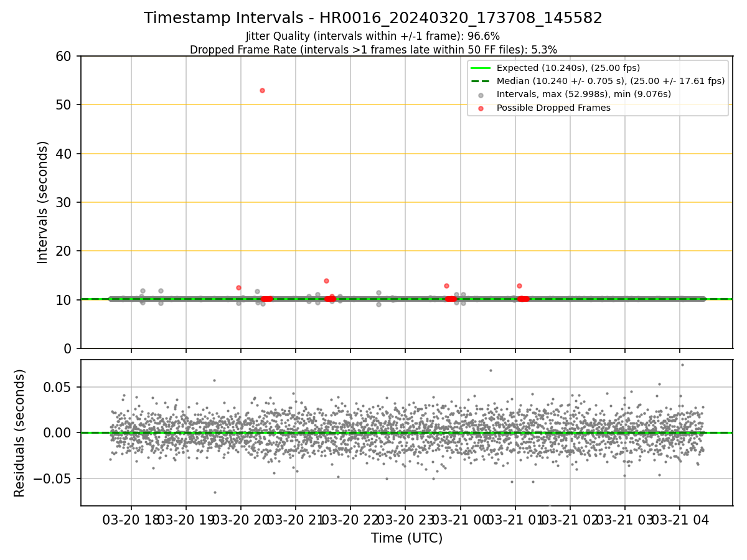Click the 'Time (UTC)' x-axis label
The height and width of the screenshot is (560, 747).
pyautogui.click(x=406, y=538)
